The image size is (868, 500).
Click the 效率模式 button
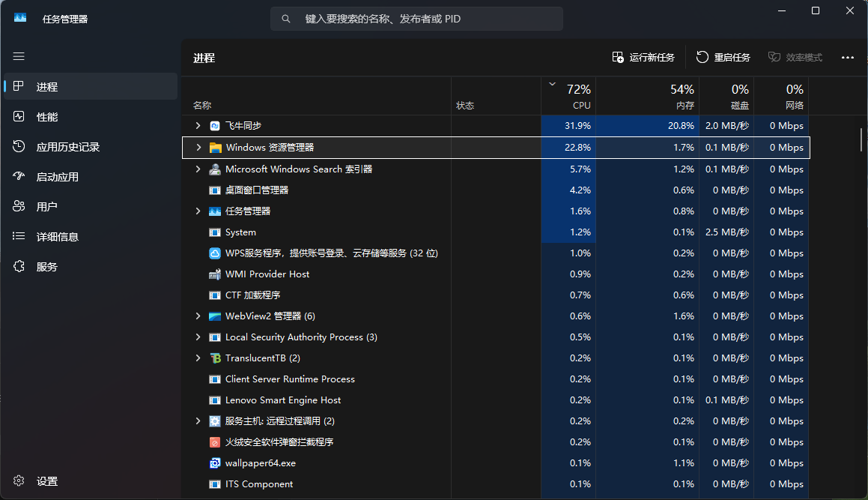click(x=795, y=58)
